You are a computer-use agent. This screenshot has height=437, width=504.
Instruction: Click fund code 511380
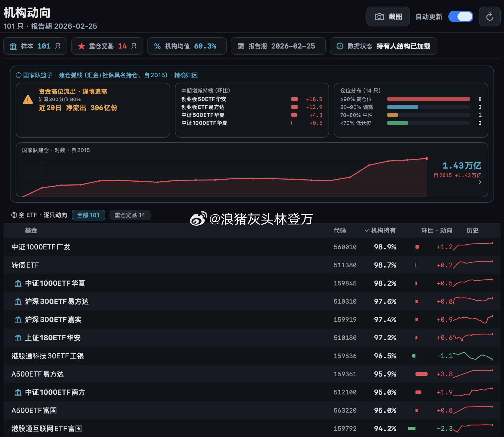click(x=345, y=265)
